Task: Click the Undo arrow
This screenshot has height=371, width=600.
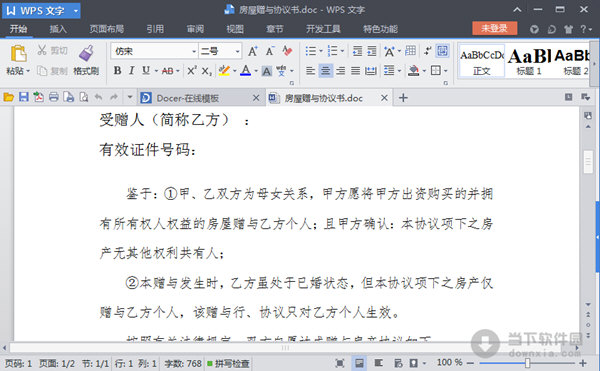Action: 99,98
